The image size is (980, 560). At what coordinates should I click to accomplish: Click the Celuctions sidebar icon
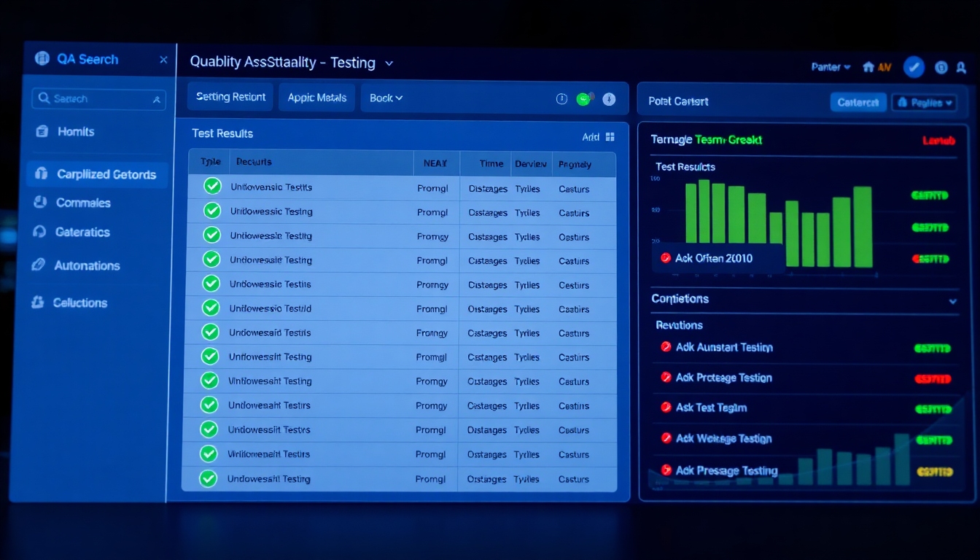click(38, 303)
